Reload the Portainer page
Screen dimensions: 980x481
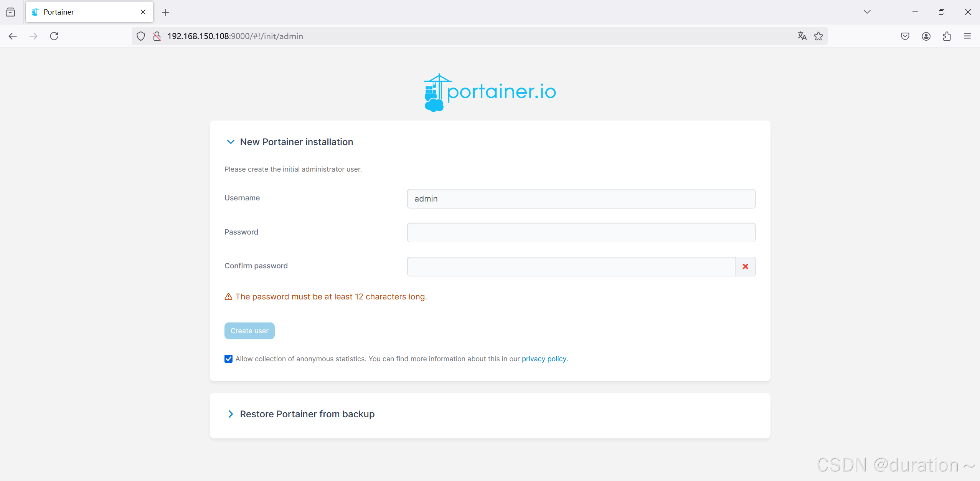pyautogui.click(x=54, y=36)
